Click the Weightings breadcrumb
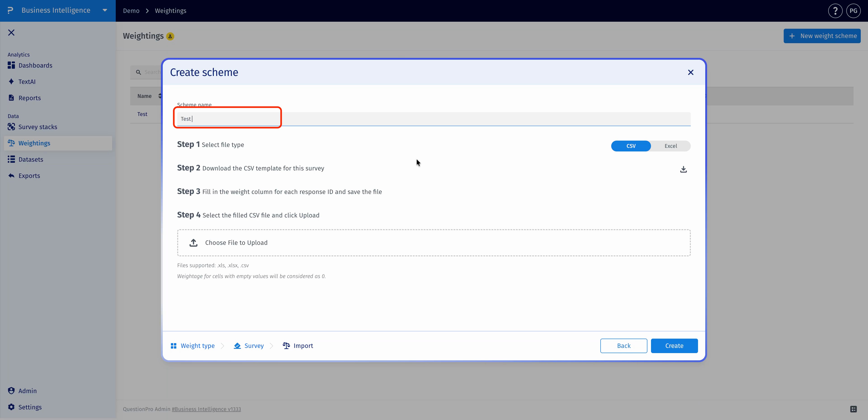This screenshot has height=420, width=868. [x=170, y=11]
